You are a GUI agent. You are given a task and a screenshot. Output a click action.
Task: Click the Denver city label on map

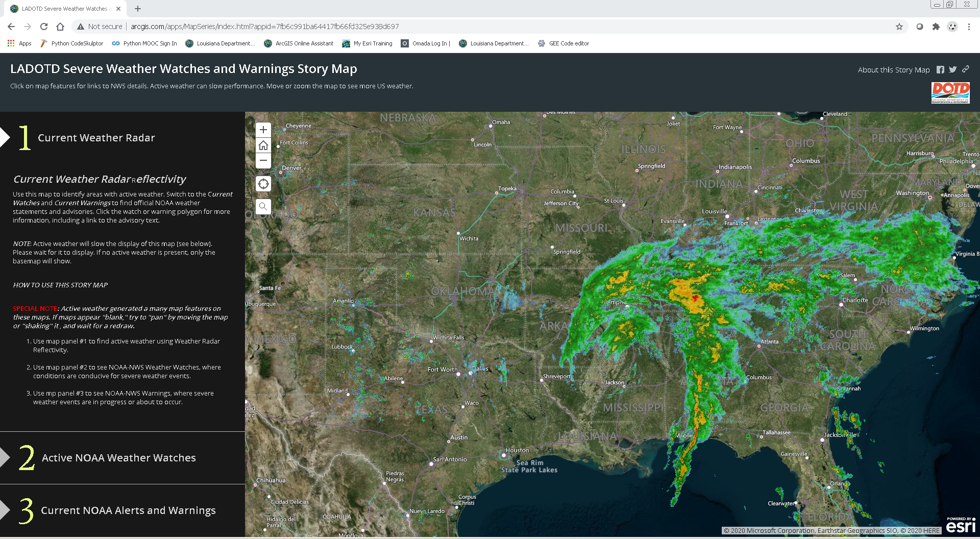tap(291, 168)
